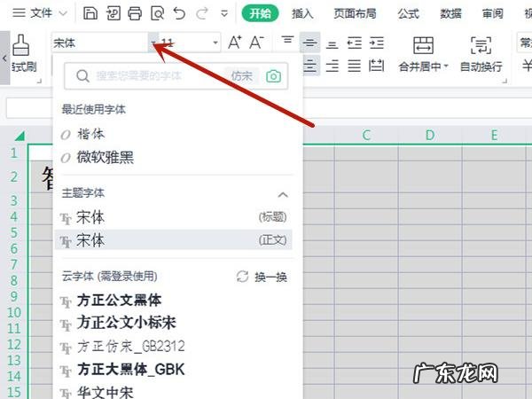Image resolution: width=532 pixels, height=399 pixels.
Task: Click the 换一换 refresh cloud fonts button
Action: (262, 277)
